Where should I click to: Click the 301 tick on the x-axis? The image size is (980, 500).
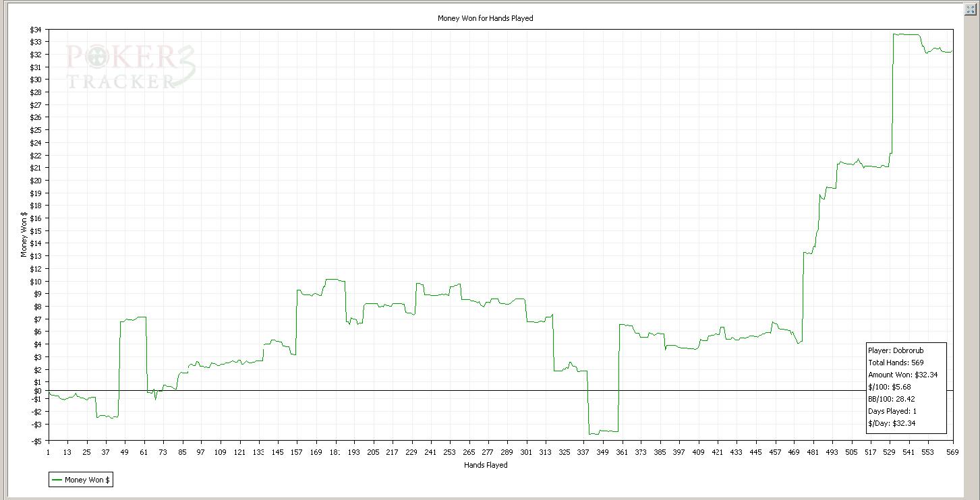click(x=526, y=452)
